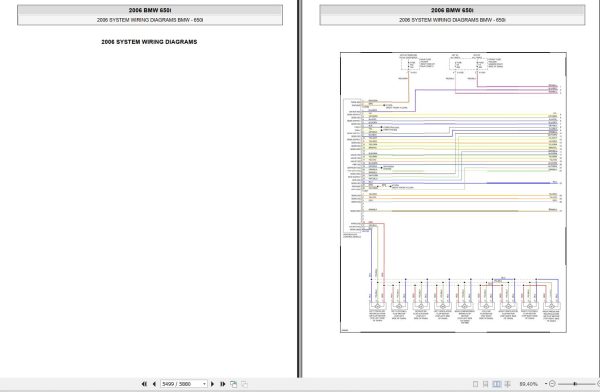
Task: Select two-page continuous view
Action: (x=507, y=384)
